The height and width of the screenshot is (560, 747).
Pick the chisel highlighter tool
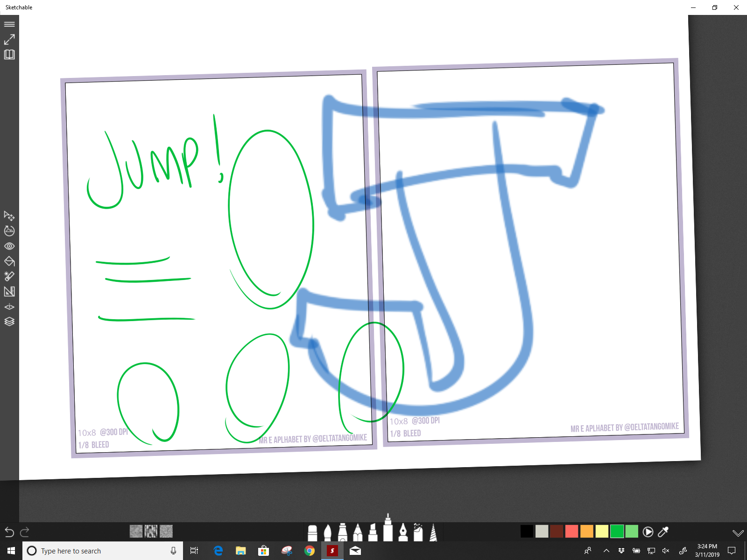pos(373,532)
